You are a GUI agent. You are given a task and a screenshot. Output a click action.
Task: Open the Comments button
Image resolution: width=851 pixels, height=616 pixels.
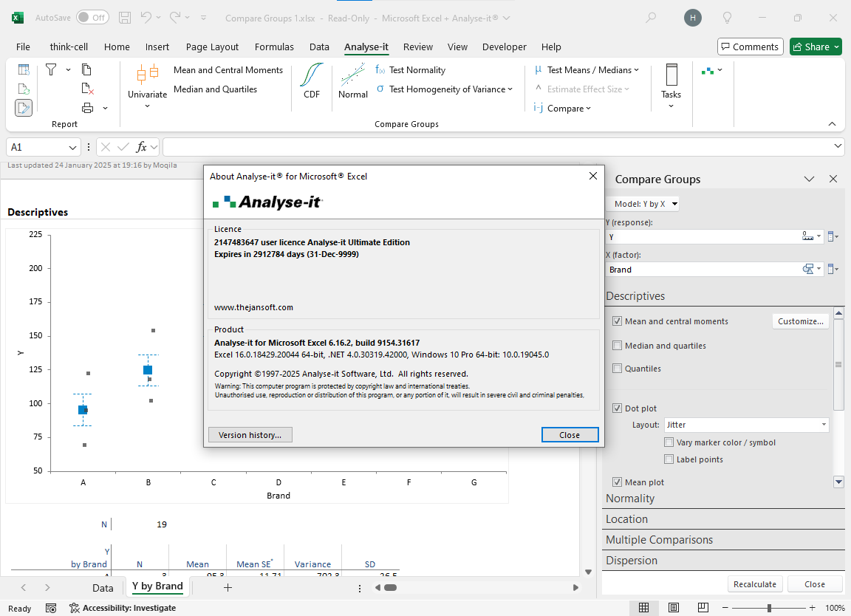pos(750,47)
